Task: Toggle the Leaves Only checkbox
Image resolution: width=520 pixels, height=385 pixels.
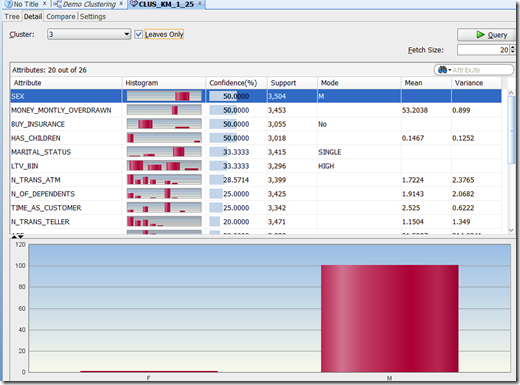Action: pyautogui.click(x=139, y=34)
